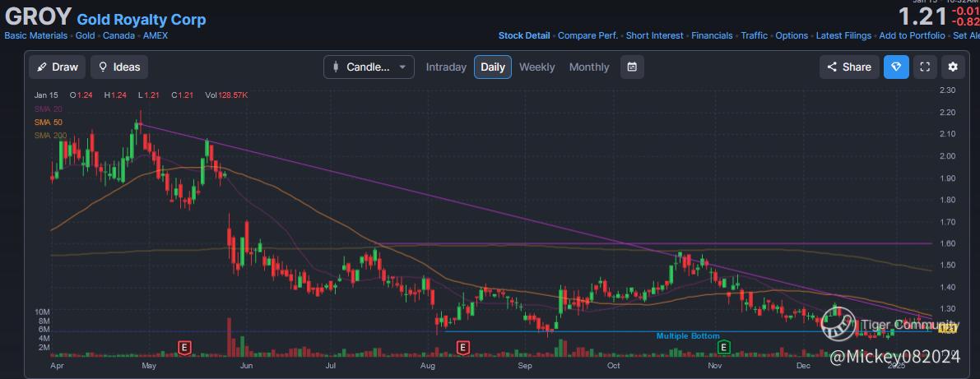Click the GROY ticker symbol
The image size is (980, 379).
point(38,17)
